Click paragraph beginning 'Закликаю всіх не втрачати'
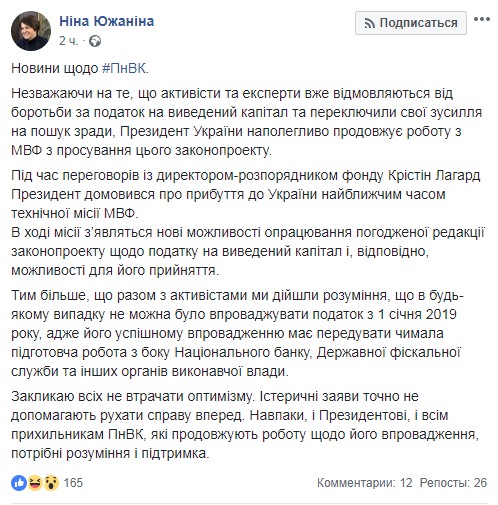498x505 pixels. (x=245, y=425)
